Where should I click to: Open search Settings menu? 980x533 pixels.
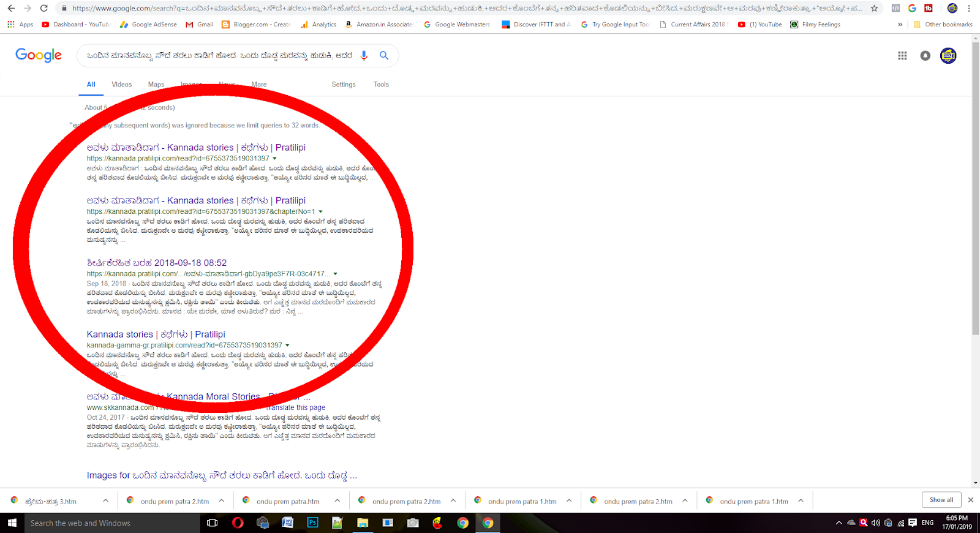click(344, 85)
